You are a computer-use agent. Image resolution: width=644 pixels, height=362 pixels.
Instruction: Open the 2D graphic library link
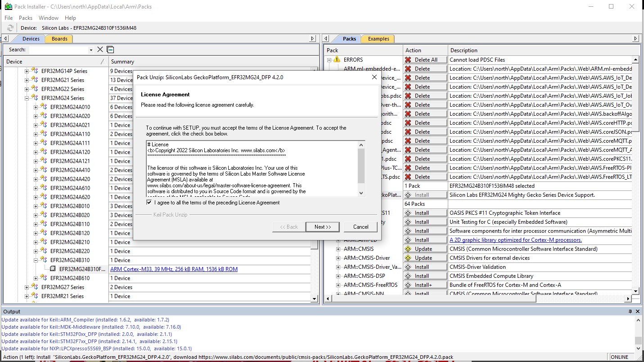pyautogui.click(x=516, y=240)
